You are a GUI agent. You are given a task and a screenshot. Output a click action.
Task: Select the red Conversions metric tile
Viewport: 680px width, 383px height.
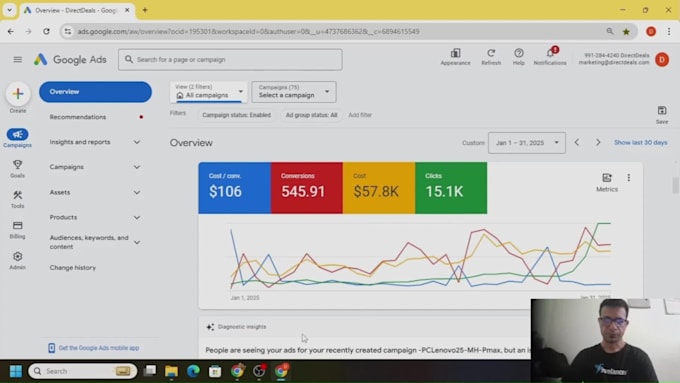pos(307,188)
